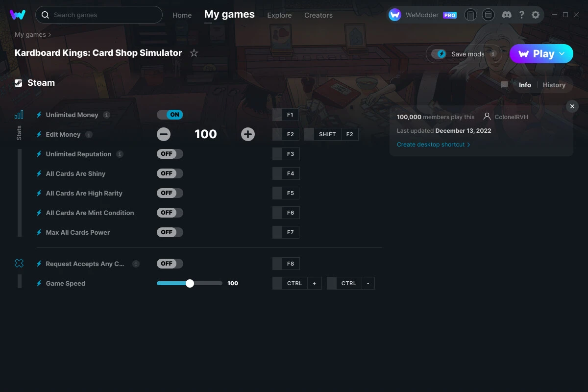This screenshot has height=392, width=588.
Task: Change the F8 hotkey button
Action: click(286, 264)
